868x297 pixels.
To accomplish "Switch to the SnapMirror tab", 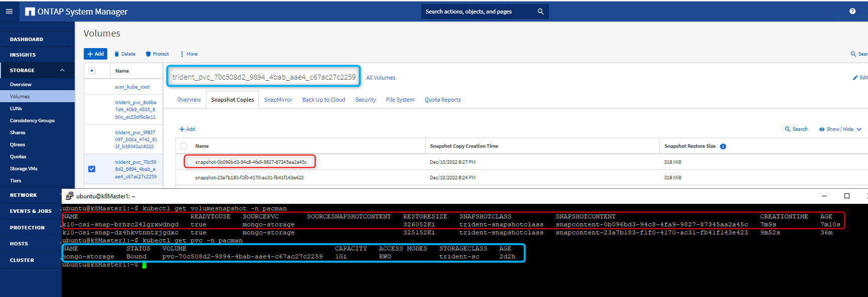I will [x=278, y=100].
